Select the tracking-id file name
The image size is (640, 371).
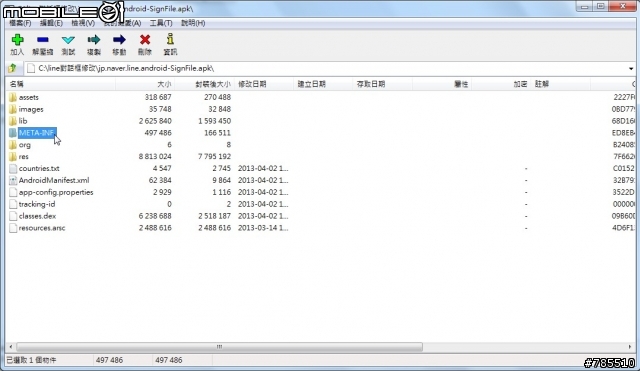[x=37, y=204]
